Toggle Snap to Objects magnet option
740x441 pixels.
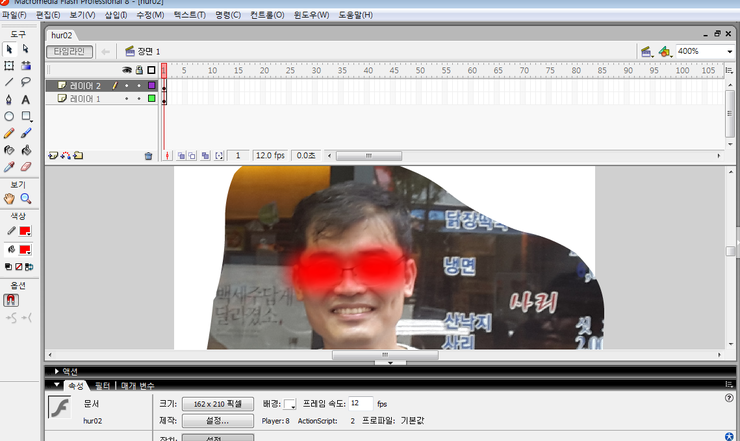(11, 300)
